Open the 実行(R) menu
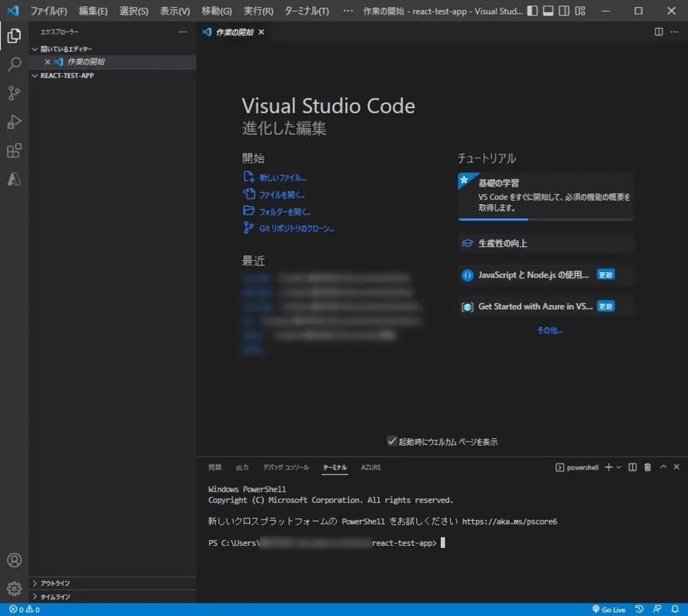Viewport: 688px width, 616px height. 258,11
